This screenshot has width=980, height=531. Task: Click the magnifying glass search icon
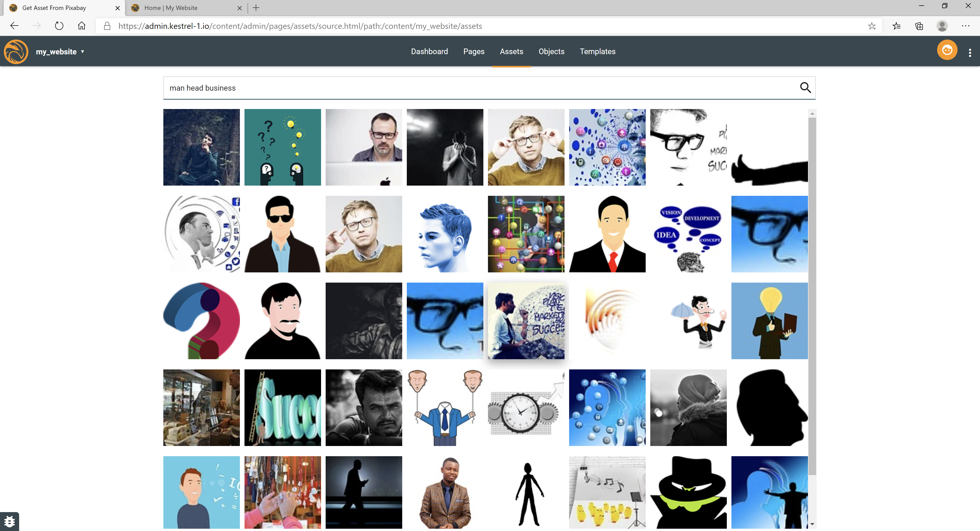click(x=805, y=88)
